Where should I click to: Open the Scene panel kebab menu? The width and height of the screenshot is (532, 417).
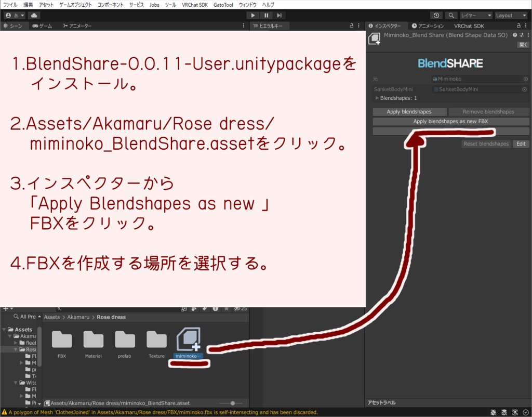[243, 25]
